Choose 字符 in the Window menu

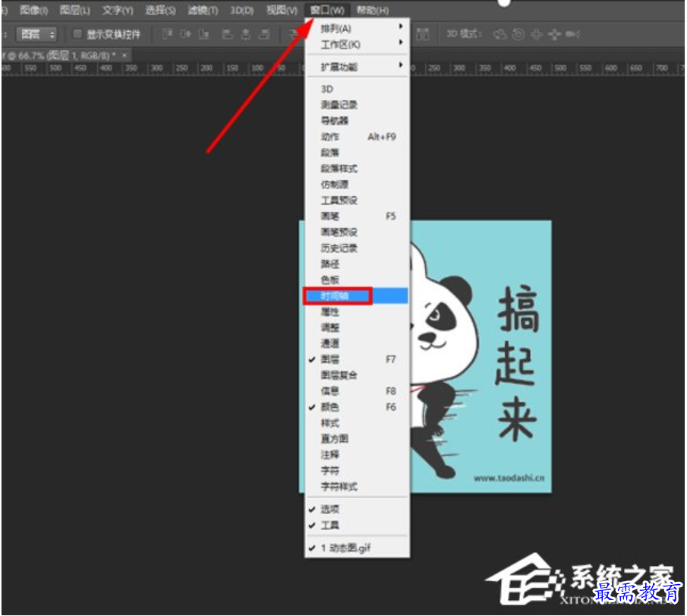pyautogui.click(x=357, y=471)
